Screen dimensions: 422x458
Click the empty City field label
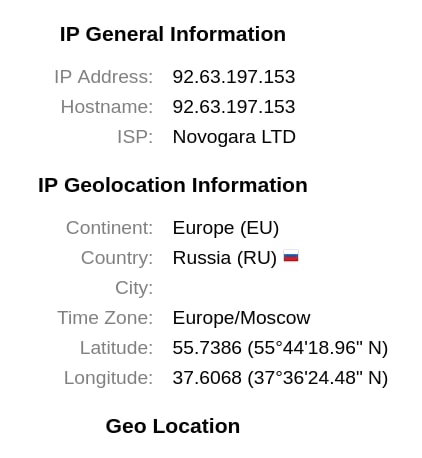coord(134,288)
